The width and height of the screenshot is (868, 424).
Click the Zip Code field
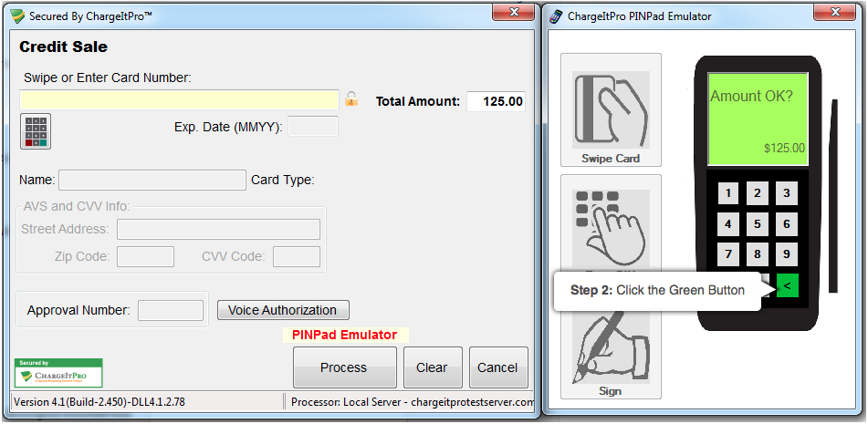(146, 256)
